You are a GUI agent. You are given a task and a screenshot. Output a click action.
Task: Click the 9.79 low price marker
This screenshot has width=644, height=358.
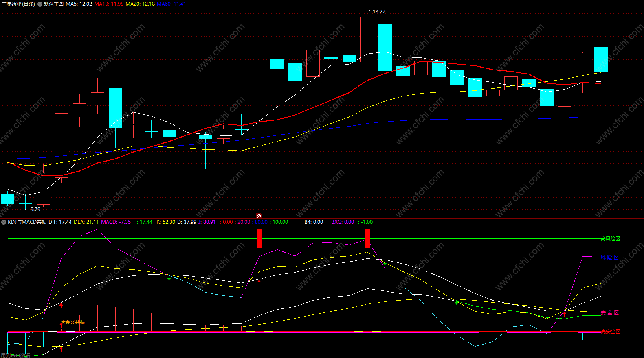coord(35,210)
